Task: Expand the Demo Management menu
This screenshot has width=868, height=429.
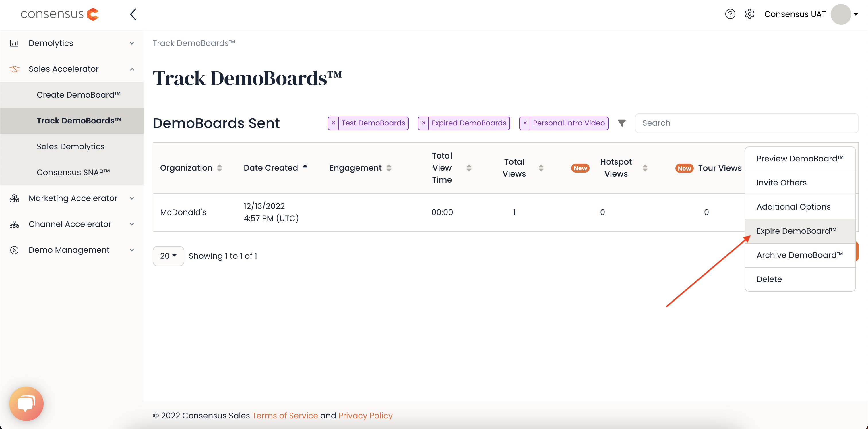Action: click(132, 250)
